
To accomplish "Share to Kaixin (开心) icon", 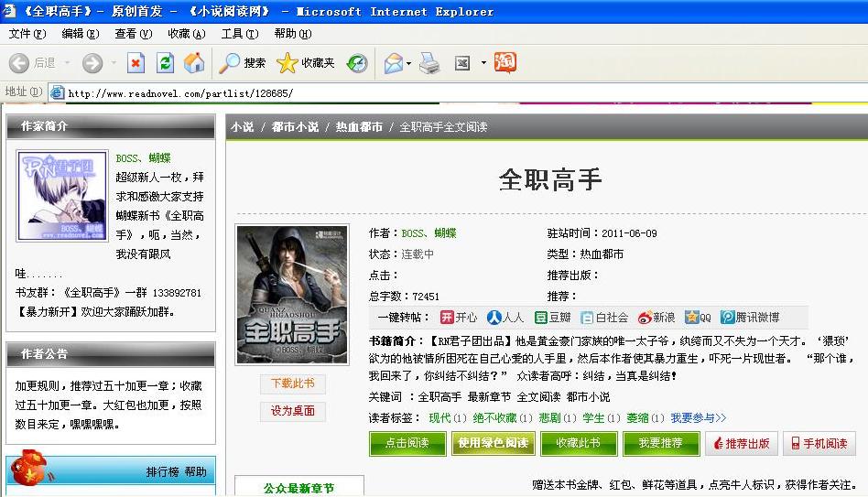I will coord(447,317).
